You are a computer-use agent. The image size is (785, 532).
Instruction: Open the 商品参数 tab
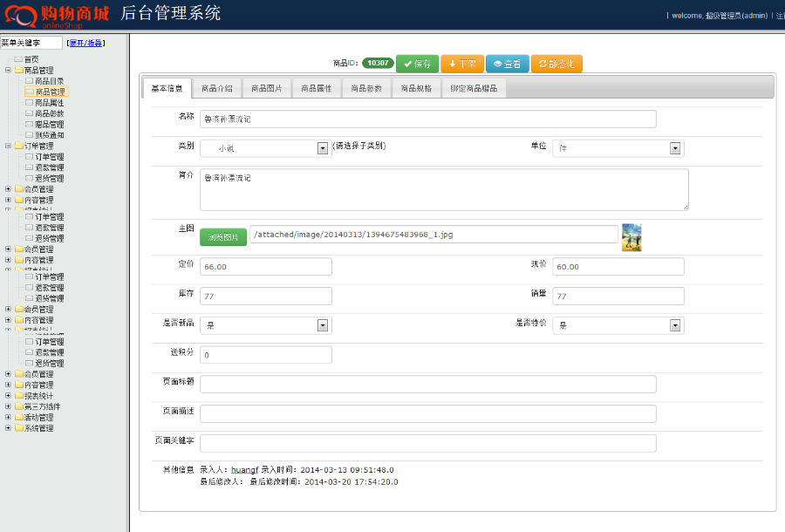coord(366,88)
